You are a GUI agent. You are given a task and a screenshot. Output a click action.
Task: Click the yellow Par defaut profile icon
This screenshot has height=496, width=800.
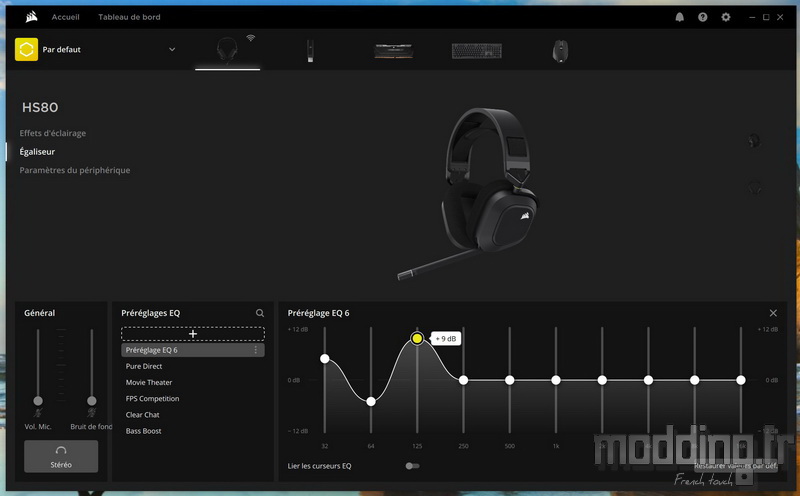point(27,49)
